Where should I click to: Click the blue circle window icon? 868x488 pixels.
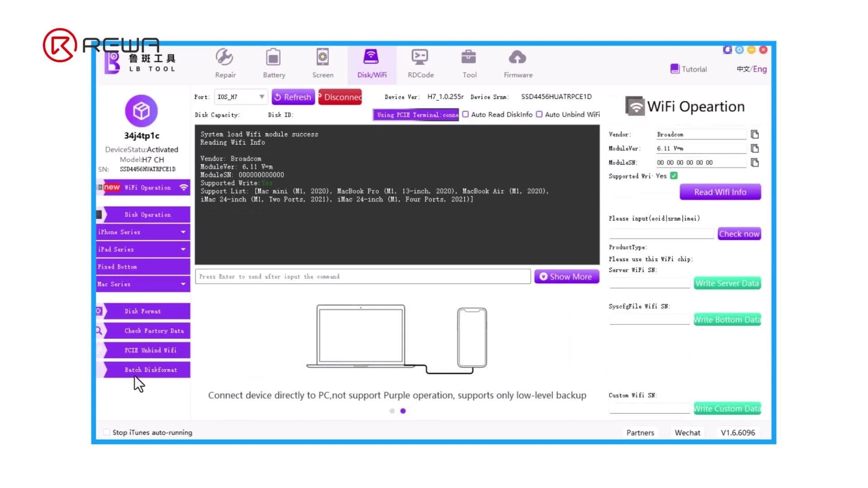740,50
